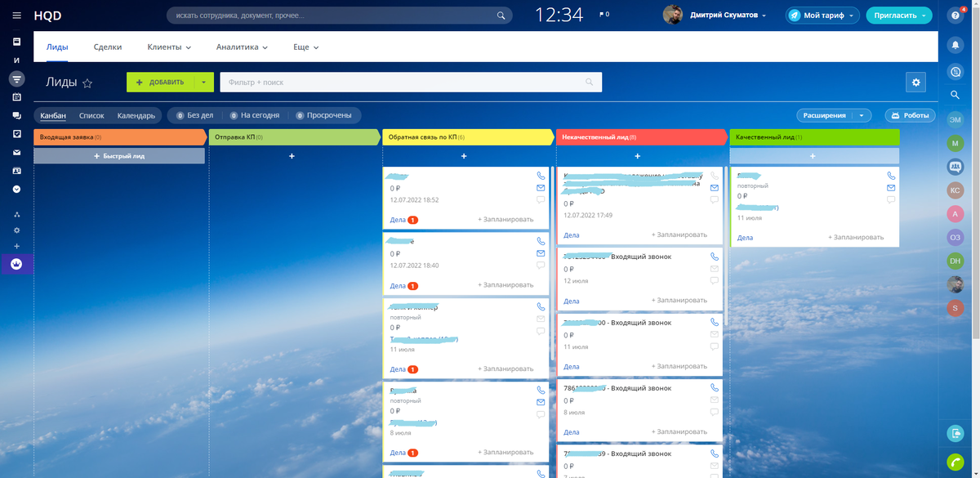Open Расширения dropdown arrow
Viewport: 980px width, 478px height.
tap(862, 115)
